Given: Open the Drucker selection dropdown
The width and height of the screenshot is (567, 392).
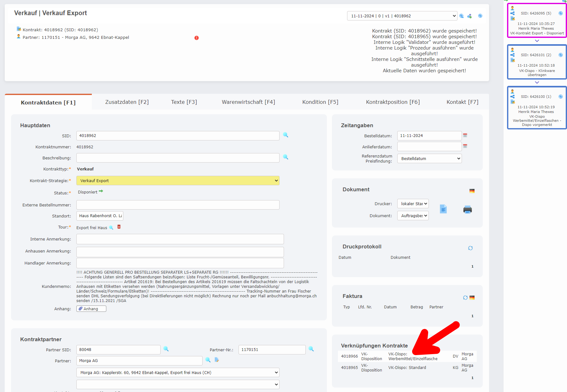Looking at the screenshot, I should click(x=413, y=204).
